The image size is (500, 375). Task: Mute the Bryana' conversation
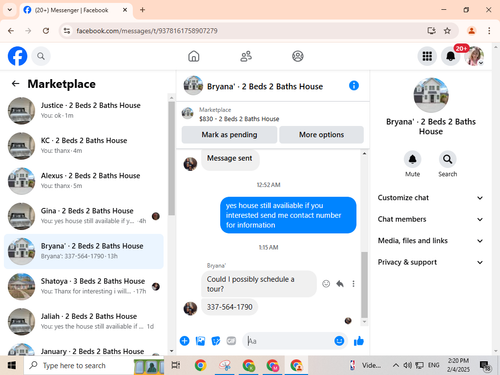(412, 159)
